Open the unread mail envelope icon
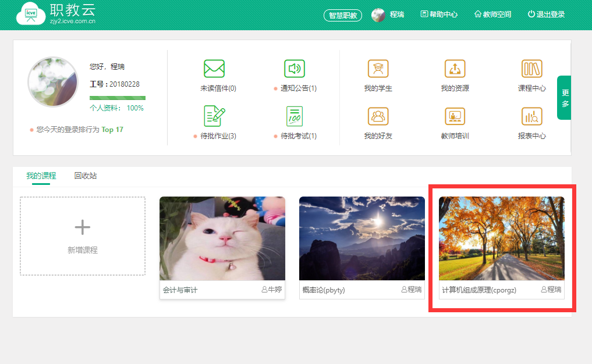This screenshot has width=592, height=364. 214,69
